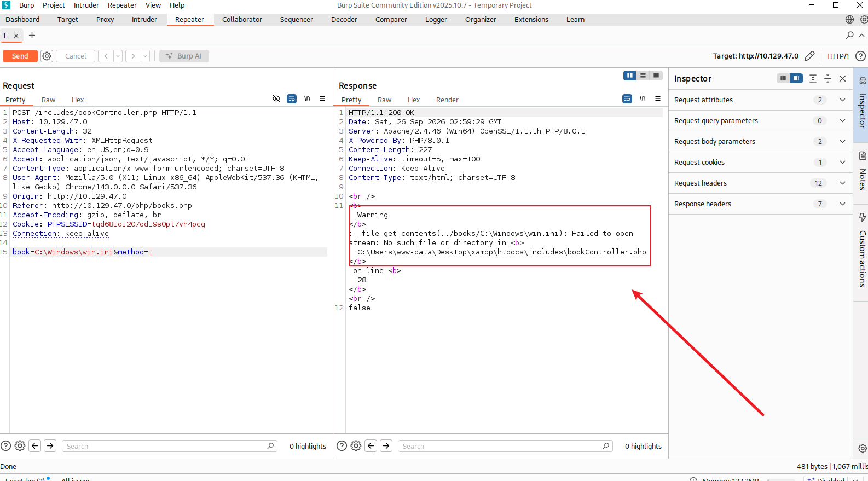Open the search icon below the main tabs
This screenshot has height=481, width=868.
pos(850,35)
